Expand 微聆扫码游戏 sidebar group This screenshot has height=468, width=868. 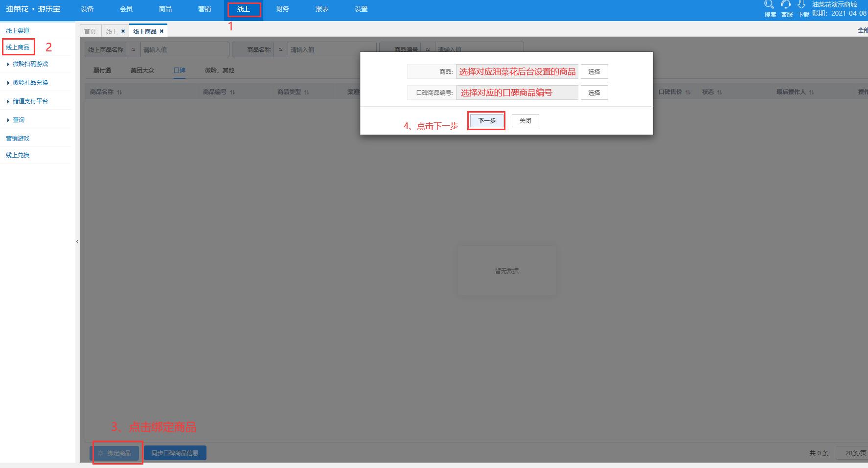30,64
